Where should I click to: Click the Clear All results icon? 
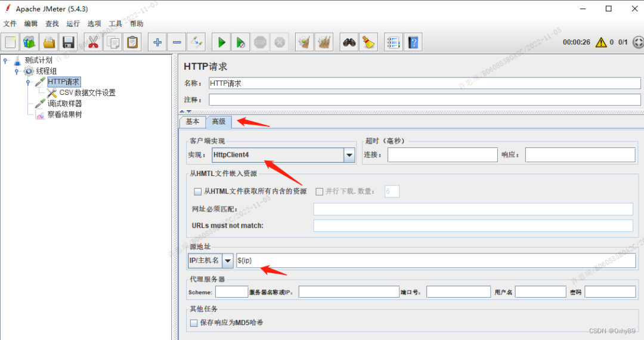pos(324,42)
